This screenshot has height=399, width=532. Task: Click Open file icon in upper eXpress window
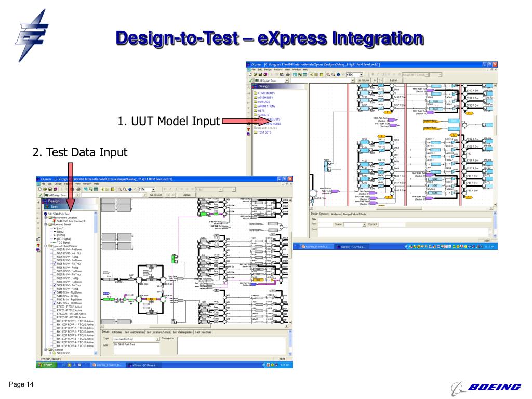click(255, 75)
